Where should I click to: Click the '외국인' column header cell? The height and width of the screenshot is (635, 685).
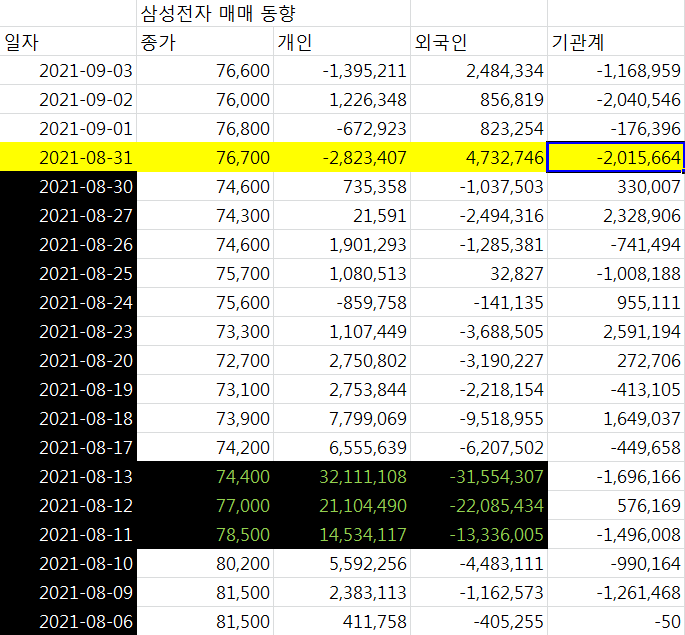479,41
